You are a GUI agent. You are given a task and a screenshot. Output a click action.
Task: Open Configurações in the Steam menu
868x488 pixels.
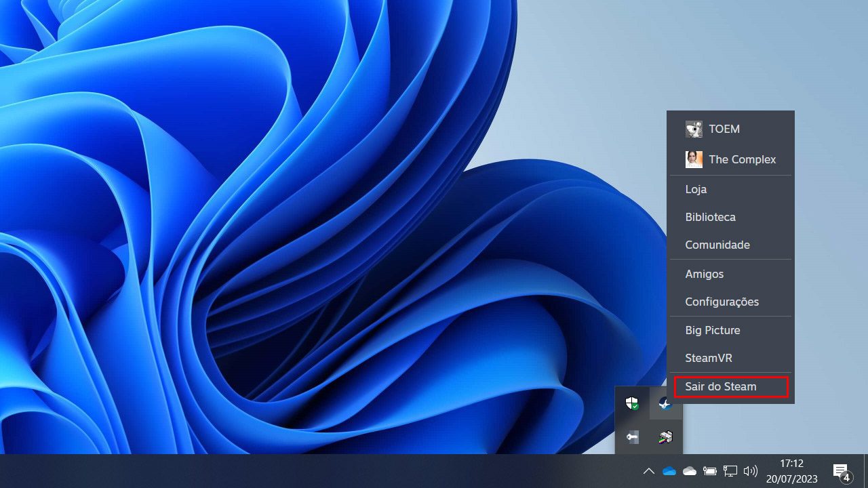coord(730,302)
